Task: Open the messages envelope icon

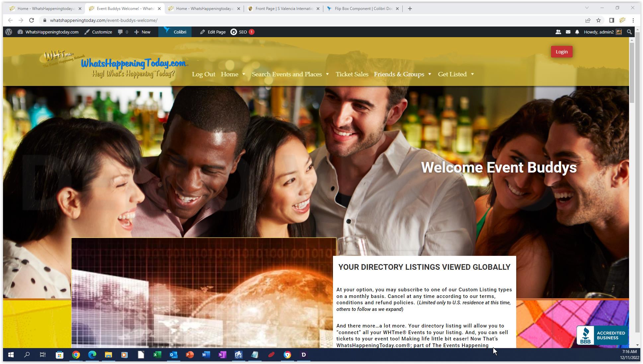Action: click(x=568, y=32)
